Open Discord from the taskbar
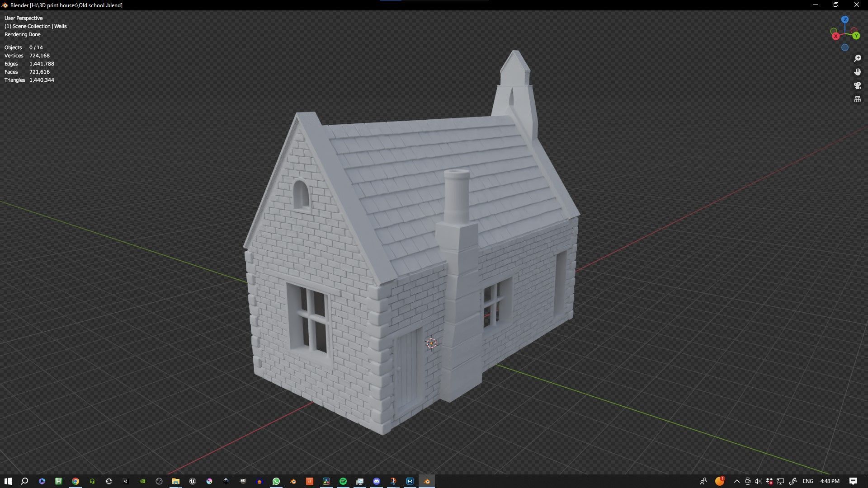The height and width of the screenshot is (488, 868). (x=377, y=481)
